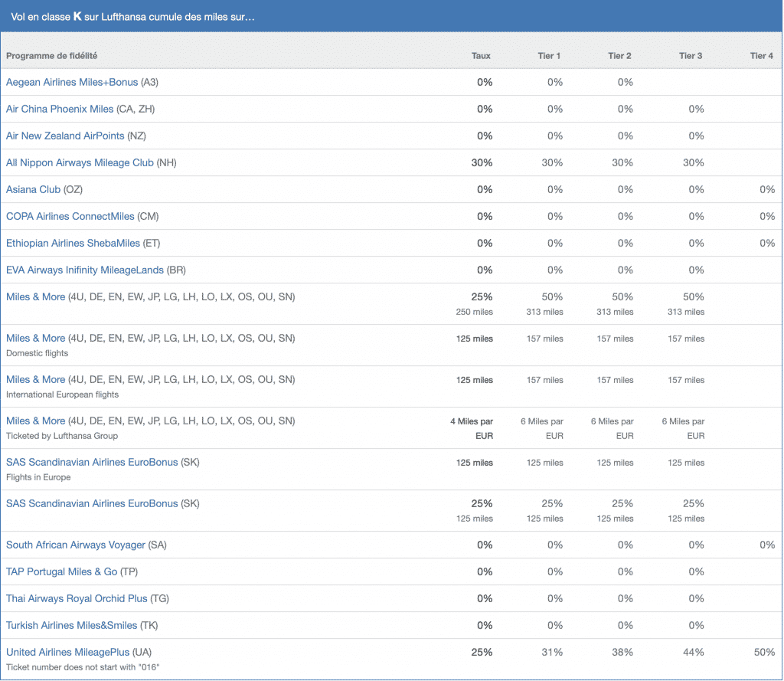Open TAP Portugal Miles & Go link

(61, 572)
